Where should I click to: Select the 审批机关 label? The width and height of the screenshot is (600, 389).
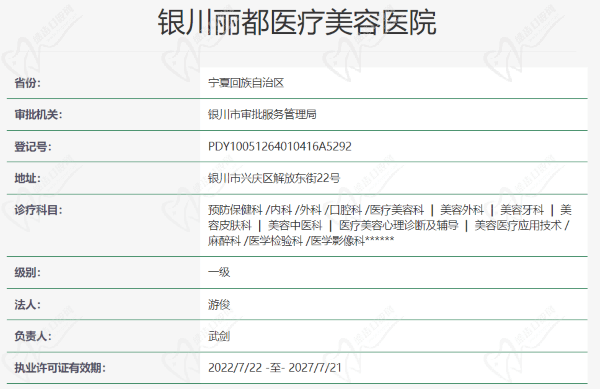click(x=38, y=114)
